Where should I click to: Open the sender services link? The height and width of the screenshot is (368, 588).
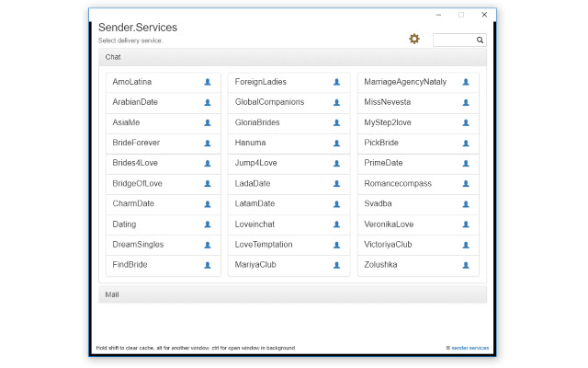[x=469, y=348]
